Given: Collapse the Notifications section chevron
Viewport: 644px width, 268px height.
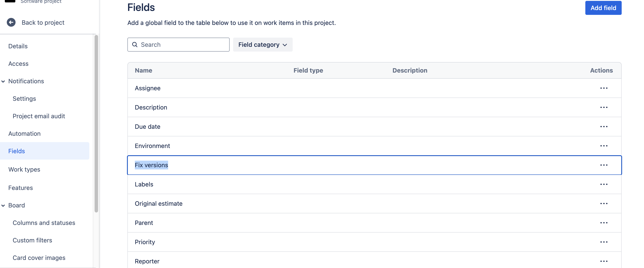Looking at the screenshot, I should pyautogui.click(x=3, y=81).
